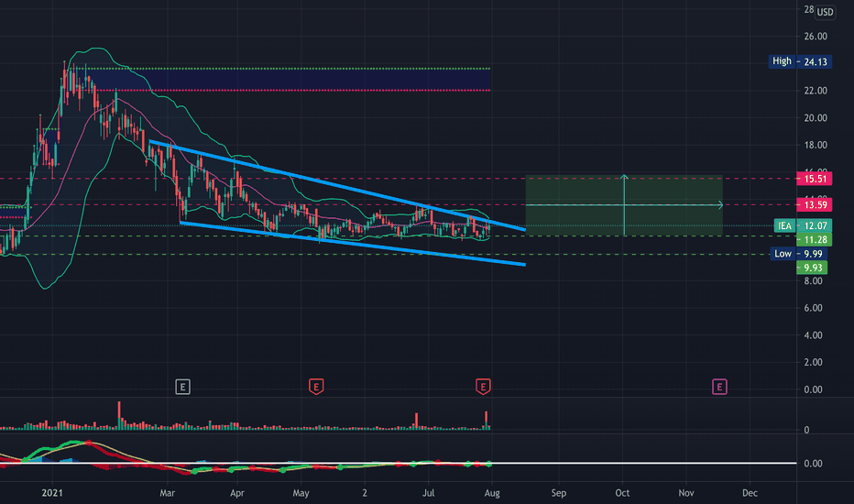Select the 11.28 green price level label

(x=814, y=240)
